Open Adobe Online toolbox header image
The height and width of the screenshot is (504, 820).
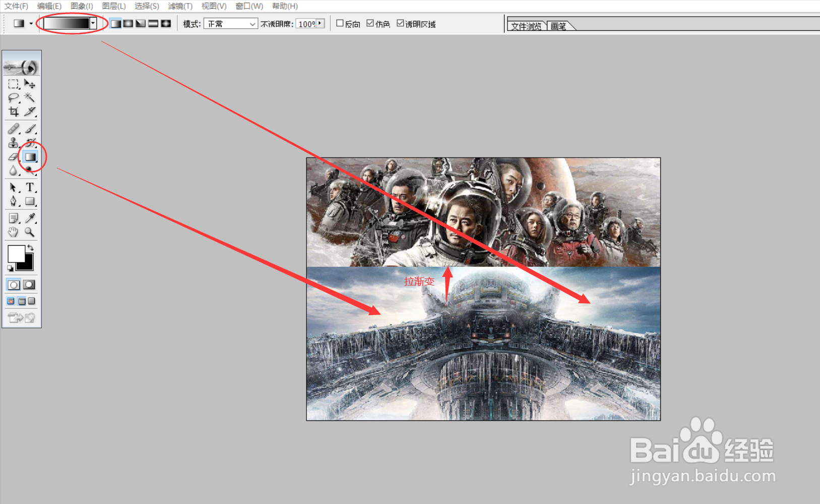[x=22, y=66]
